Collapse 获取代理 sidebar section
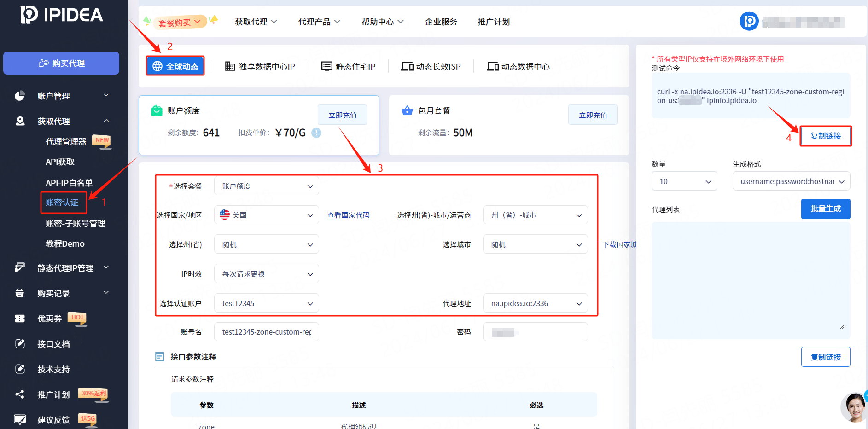Screen dimensions: 868x429 pos(106,121)
